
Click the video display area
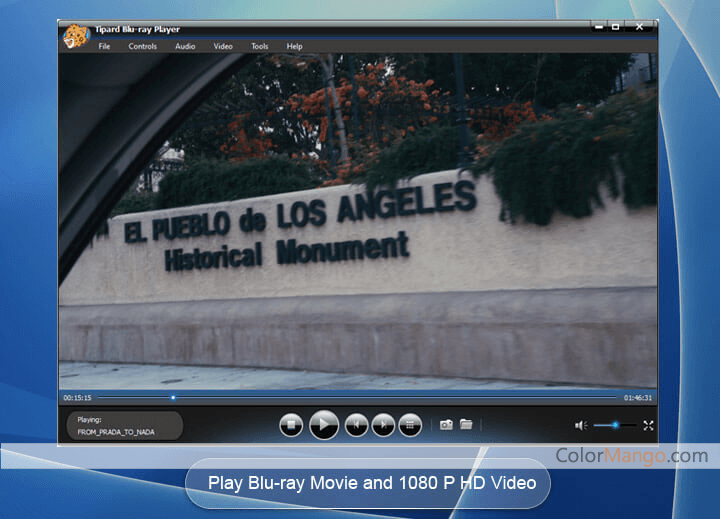[358, 221]
